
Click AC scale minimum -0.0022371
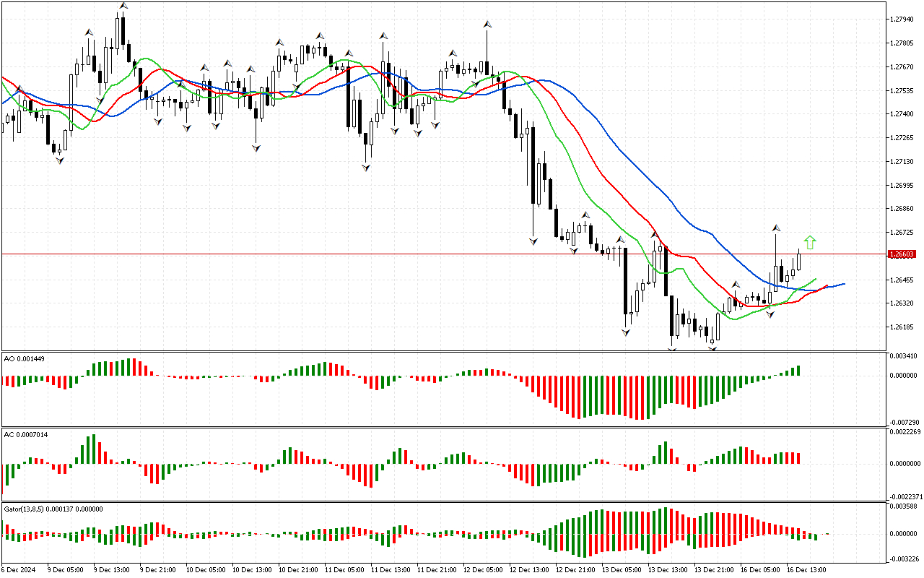tap(907, 496)
